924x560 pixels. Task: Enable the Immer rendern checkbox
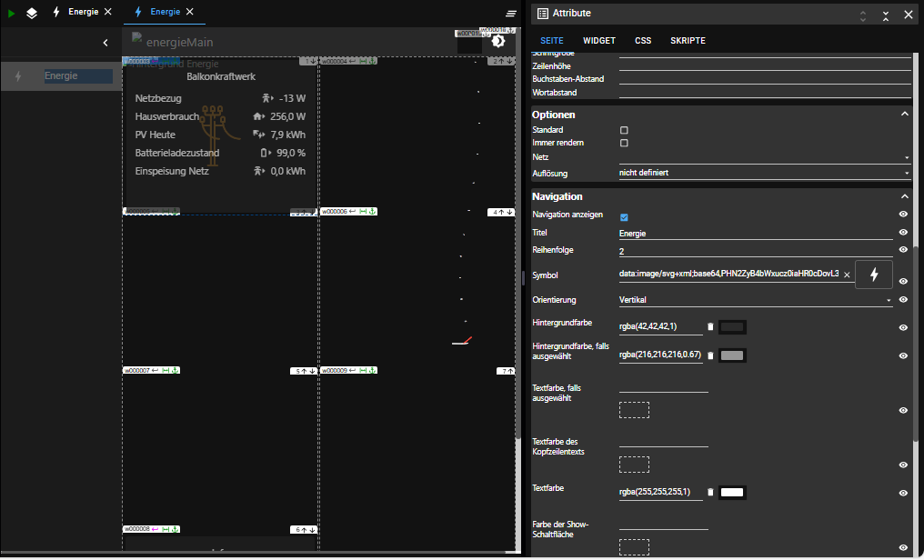click(624, 144)
